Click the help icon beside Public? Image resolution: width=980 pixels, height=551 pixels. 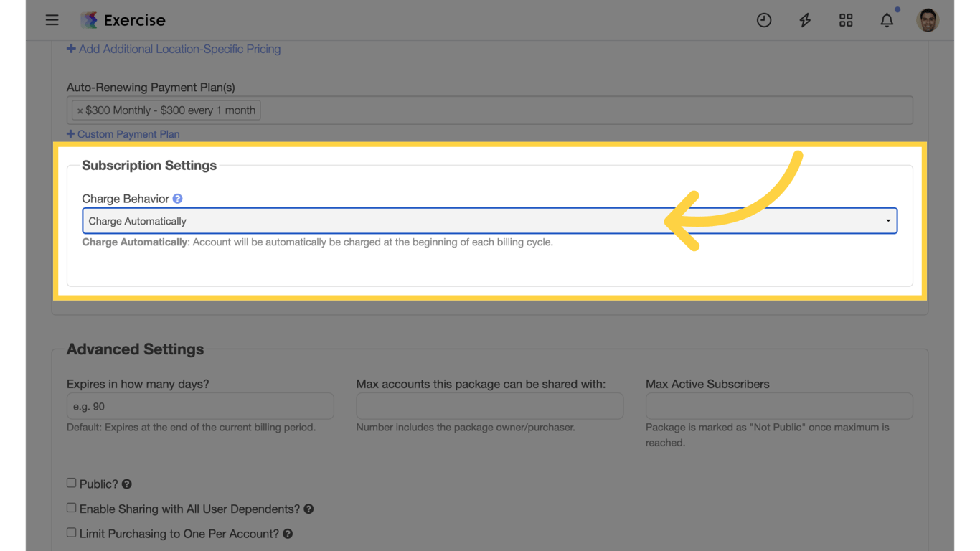126,484
